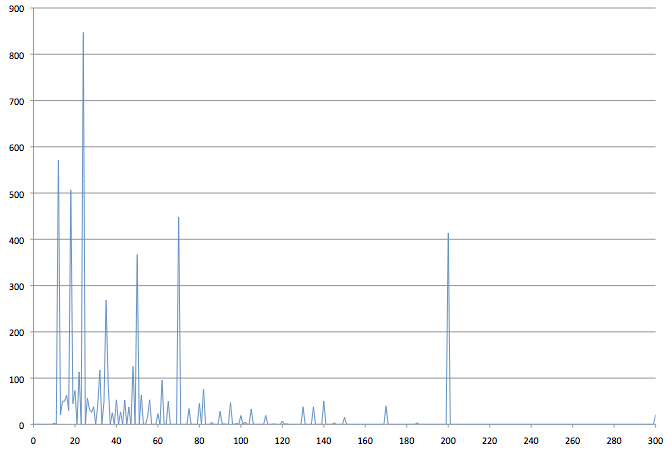Select the x-axis label 220
The width and height of the screenshot is (672, 456).
pos(489,441)
